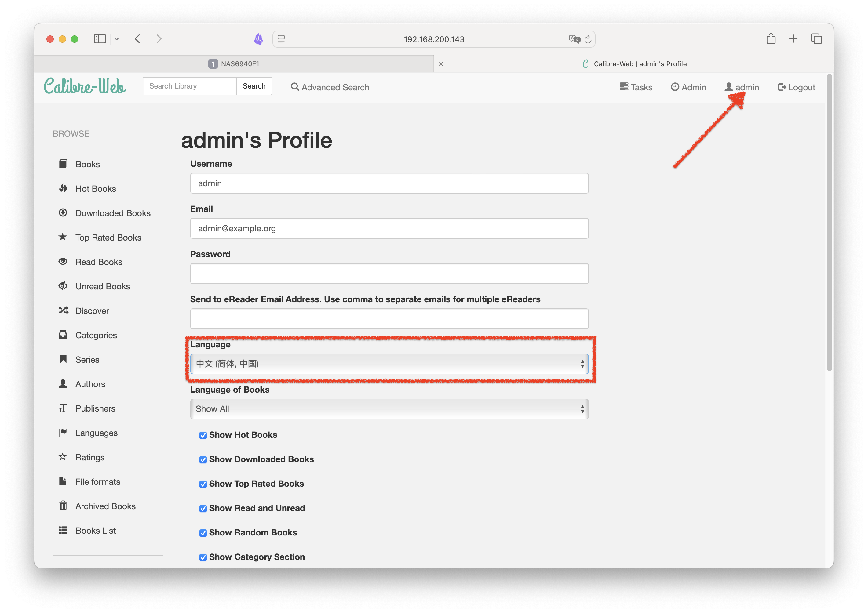
Task: Click the Username field
Action: (x=389, y=183)
